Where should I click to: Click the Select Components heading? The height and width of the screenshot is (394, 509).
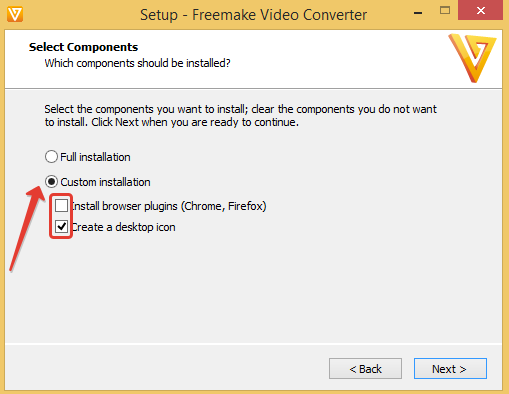[83, 47]
